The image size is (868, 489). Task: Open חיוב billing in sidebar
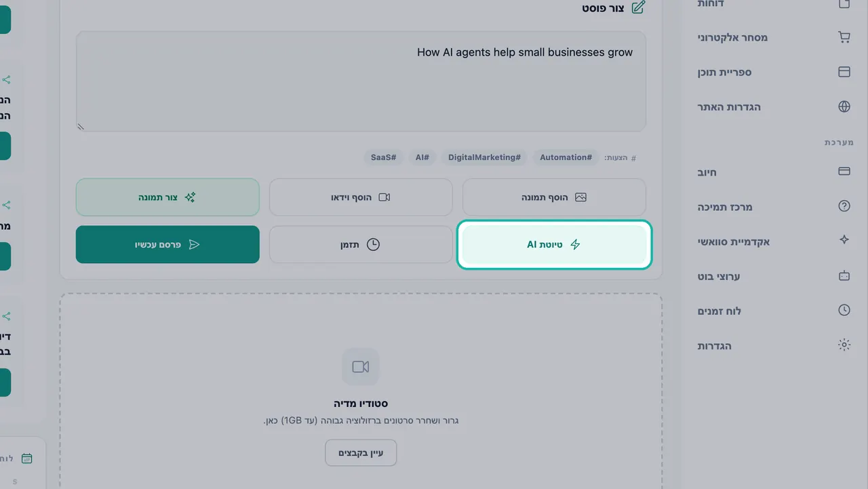tap(774, 172)
